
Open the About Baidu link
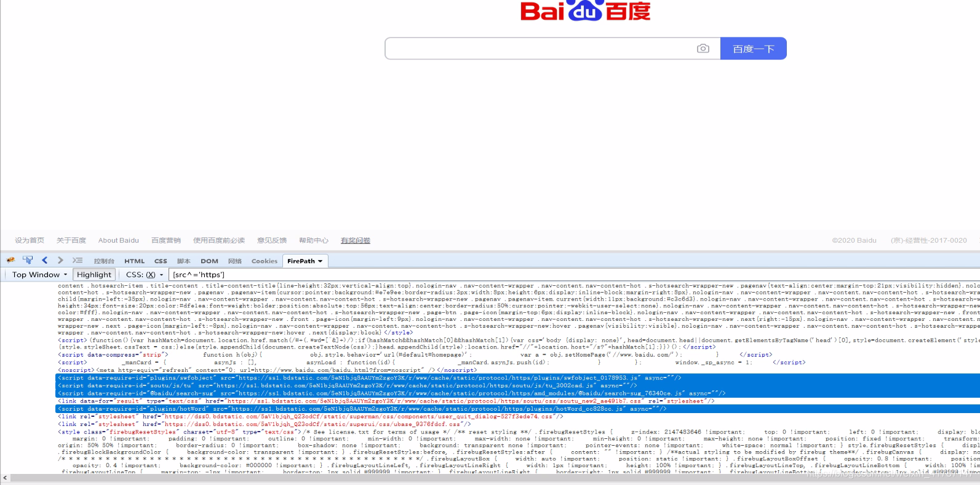[119, 240]
